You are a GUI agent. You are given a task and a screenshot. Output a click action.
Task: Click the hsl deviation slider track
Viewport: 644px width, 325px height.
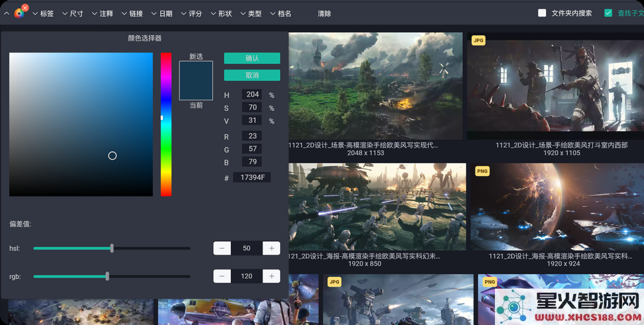pos(112,248)
